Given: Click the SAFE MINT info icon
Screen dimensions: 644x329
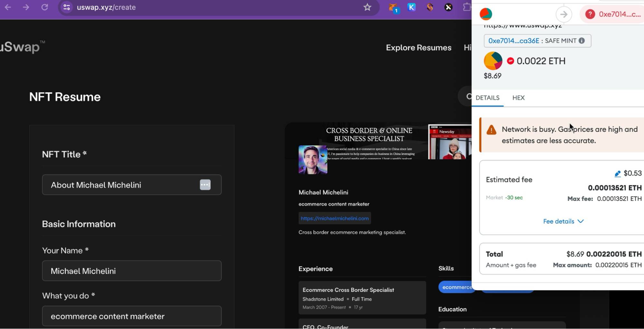Looking at the screenshot, I should point(582,41).
